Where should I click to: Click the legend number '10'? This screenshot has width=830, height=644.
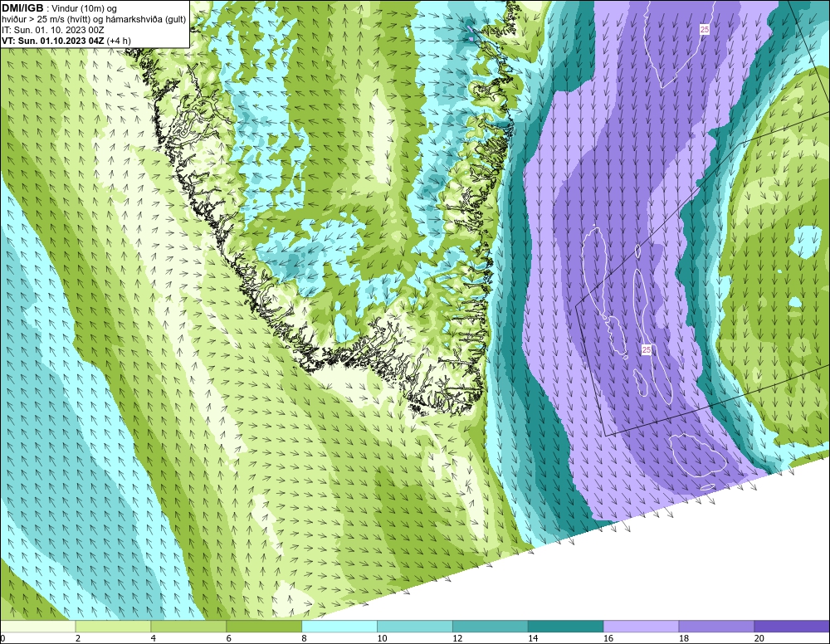point(382,638)
